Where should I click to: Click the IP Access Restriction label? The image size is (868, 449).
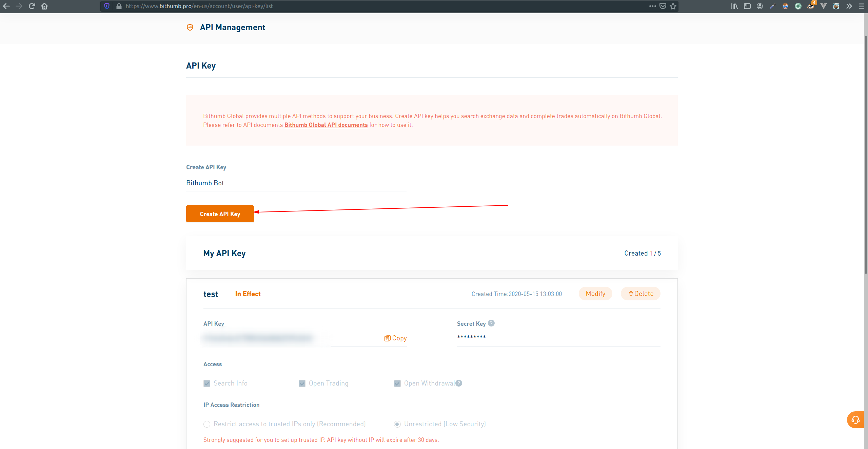232,405
